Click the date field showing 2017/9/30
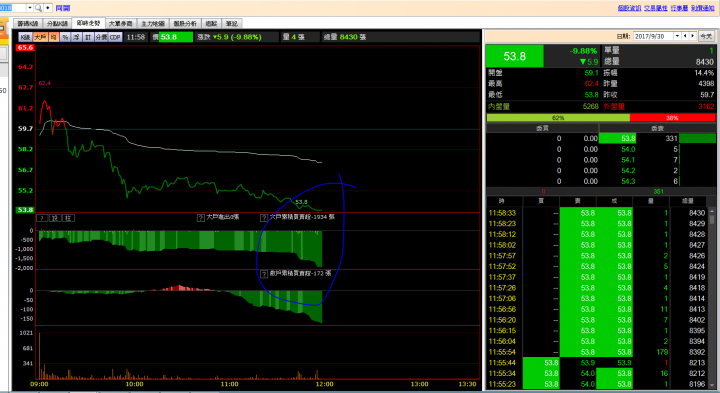 click(653, 36)
